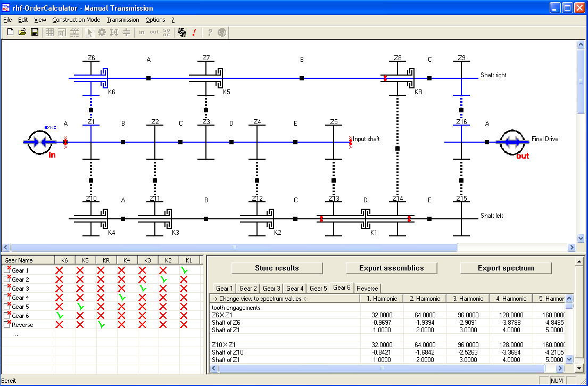Open the Construction Mode menu
The width and height of the screenshot is (588, 386).
click(x=76, y=20)
